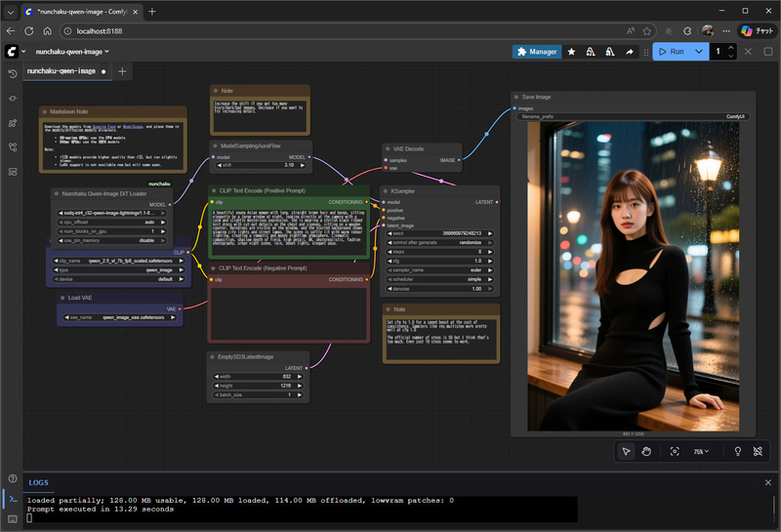Screen dimensions: 781x532
Task: Toggle link visibility in canvas toolbar
Action: click(x=756, y=451)
